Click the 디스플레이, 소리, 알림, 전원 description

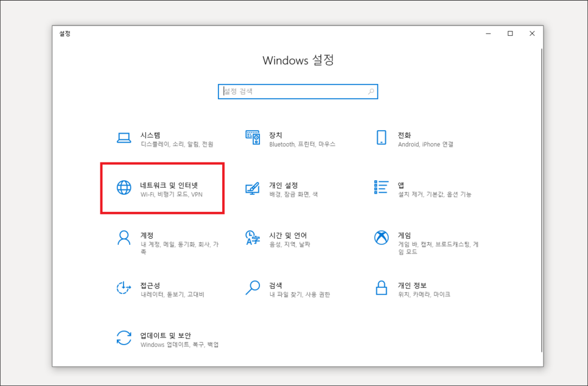[x=177, y=144]
